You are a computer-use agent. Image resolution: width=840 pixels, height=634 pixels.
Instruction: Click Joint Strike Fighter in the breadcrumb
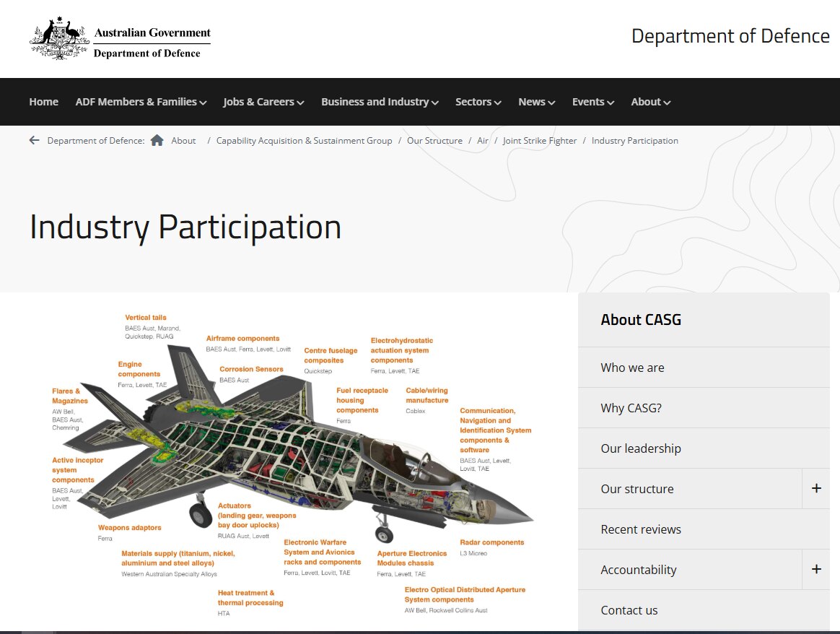[540, 140]
